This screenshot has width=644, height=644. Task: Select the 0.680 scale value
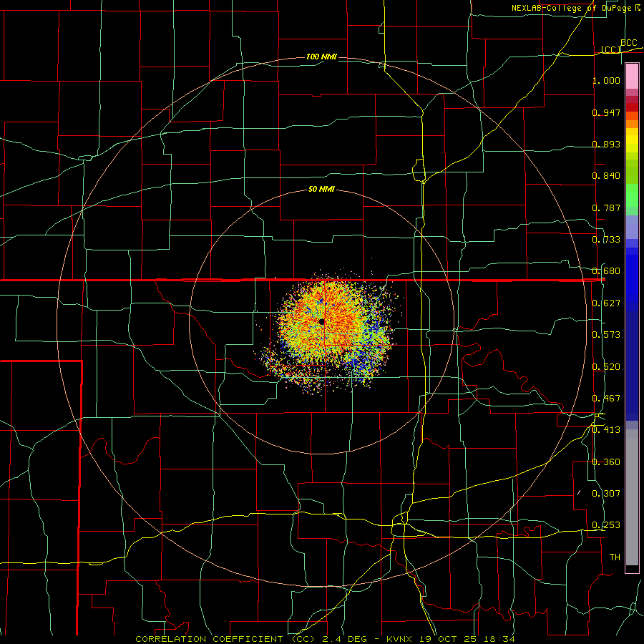point(606,271)
